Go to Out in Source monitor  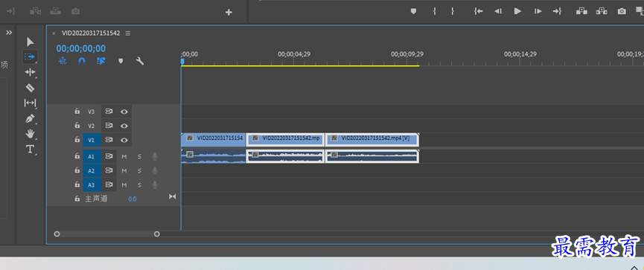click(11, 11)
